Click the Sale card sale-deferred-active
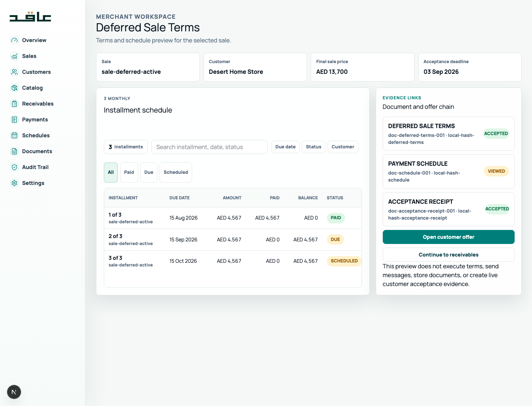Viewport: 532px width, 406px height. click(x=148, y=67)
